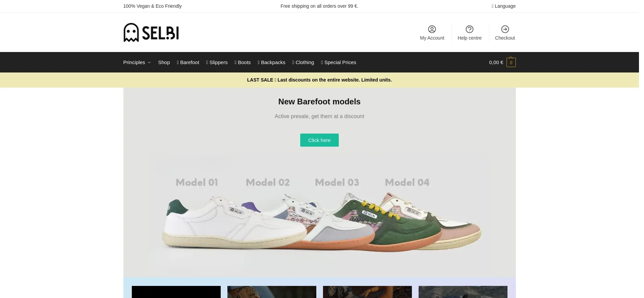Screen dimensions: 644x298
Task: Click the LAST SALE announcement banner
Action: [x=319, y=80]
